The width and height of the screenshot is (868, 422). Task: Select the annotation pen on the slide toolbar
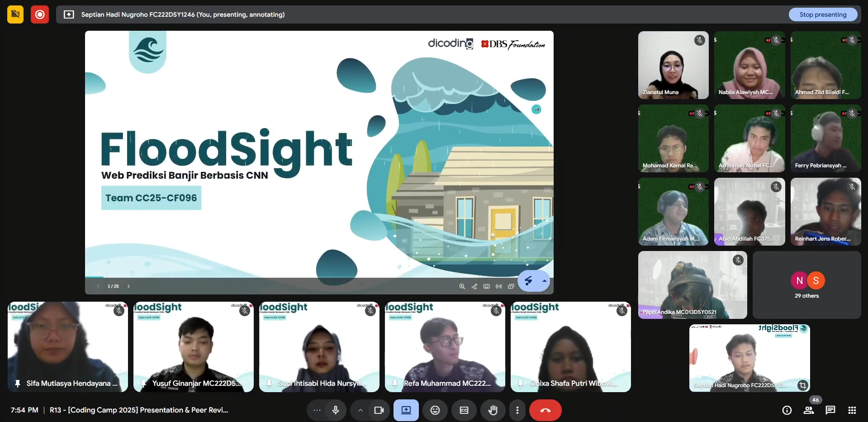coord(474,286)
